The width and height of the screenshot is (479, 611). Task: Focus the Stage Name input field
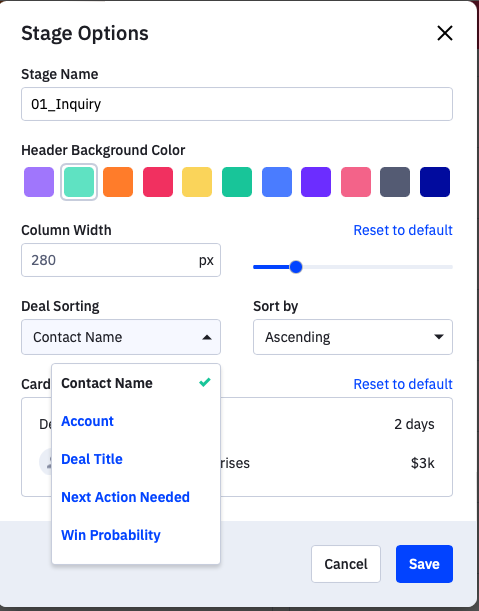237,104
